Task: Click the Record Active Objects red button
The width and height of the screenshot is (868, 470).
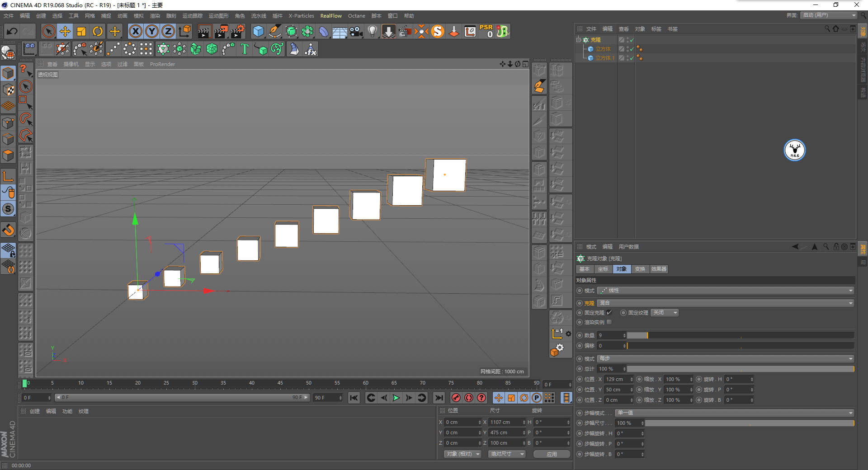Action: (456, 398)
